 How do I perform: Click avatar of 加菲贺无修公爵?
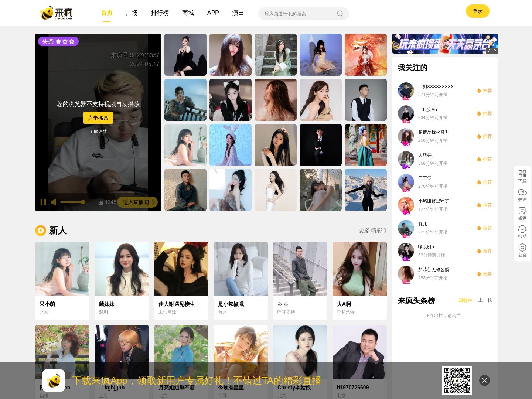coord(406,274)
